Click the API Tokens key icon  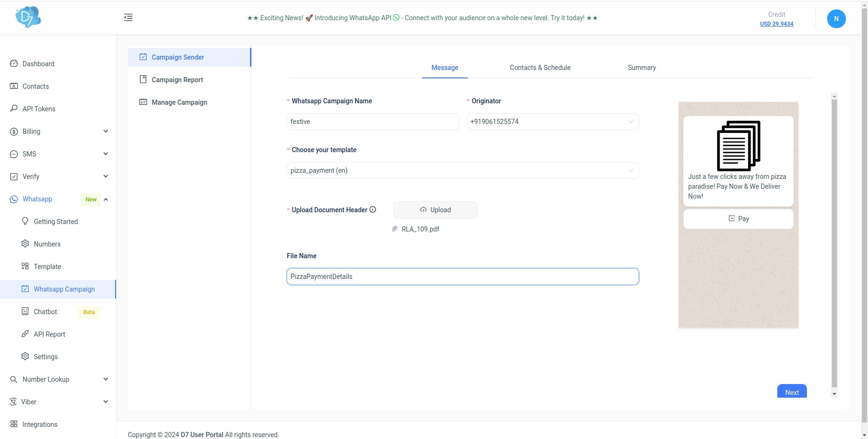pos(14,109)
